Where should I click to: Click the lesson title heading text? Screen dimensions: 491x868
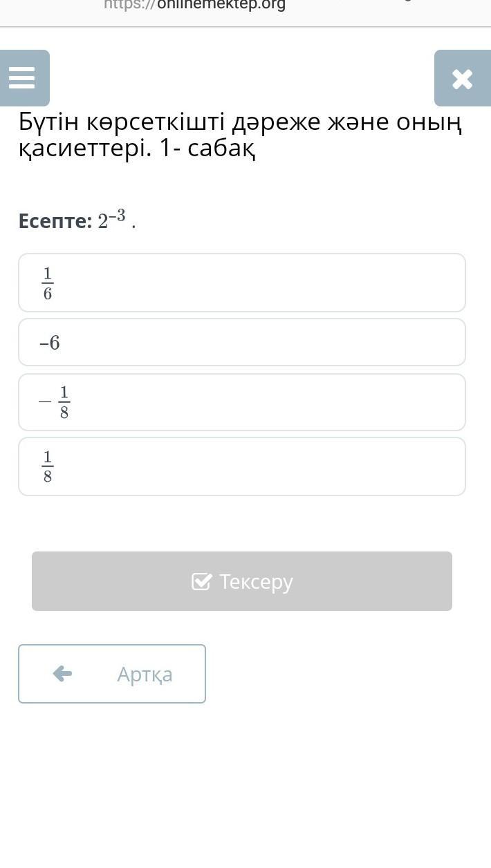(239, 135)
